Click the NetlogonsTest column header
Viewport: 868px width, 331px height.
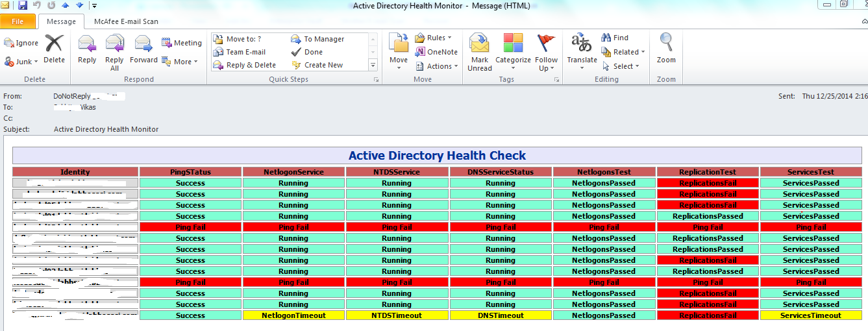(x=604, y=172)
